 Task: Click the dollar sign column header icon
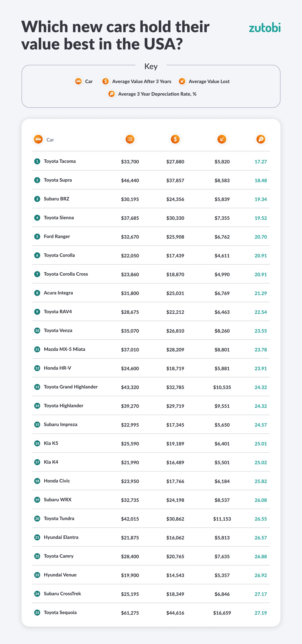click(x=175, y=139)
